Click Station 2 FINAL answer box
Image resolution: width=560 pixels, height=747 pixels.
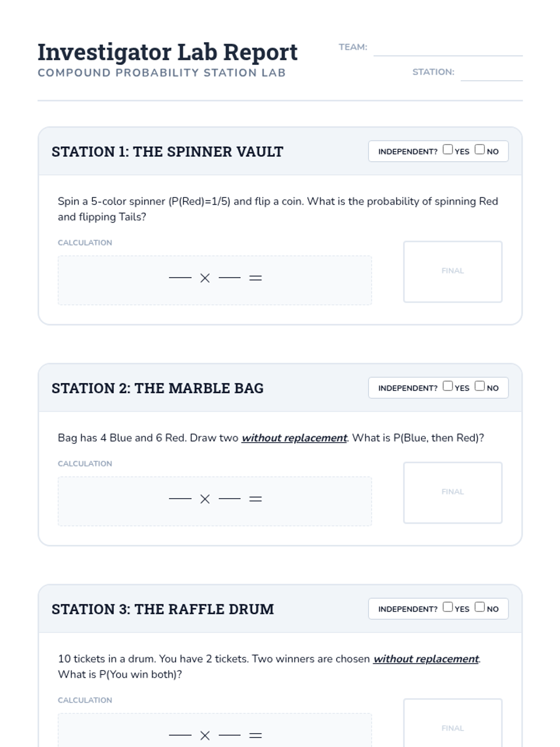pos(453,493)
